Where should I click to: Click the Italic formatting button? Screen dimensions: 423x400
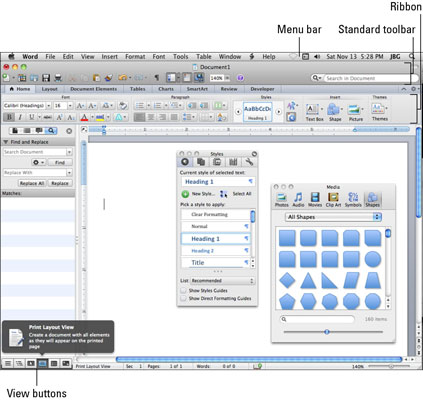click(20, 117)
